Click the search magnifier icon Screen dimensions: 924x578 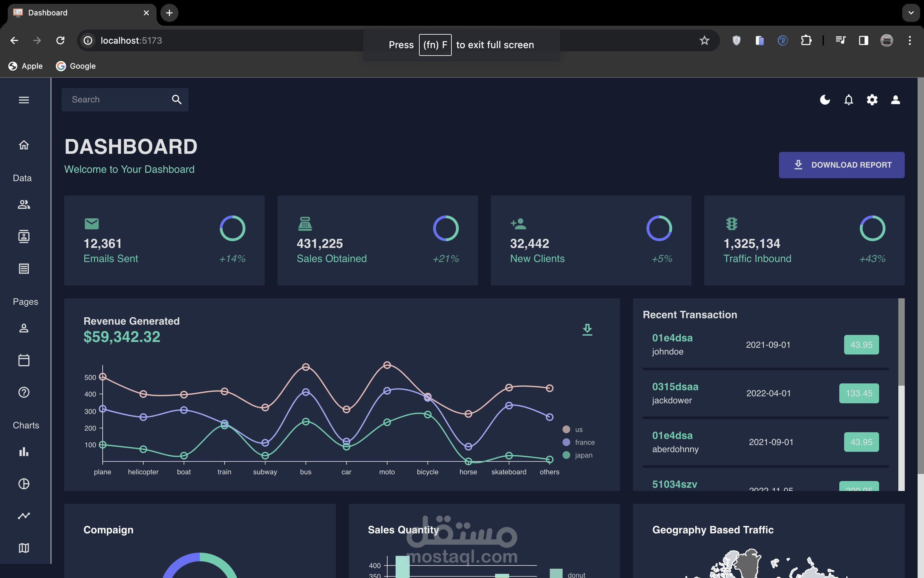(176, 100)
